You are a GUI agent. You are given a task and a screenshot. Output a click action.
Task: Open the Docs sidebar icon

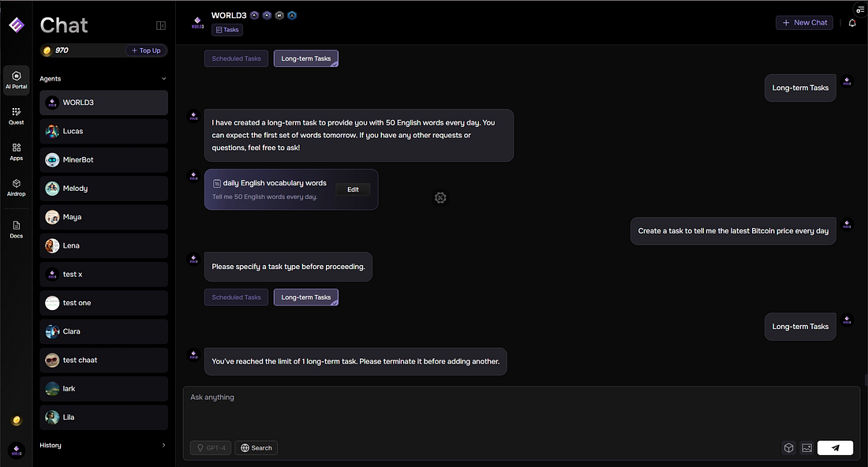click(x=17, y=230)
